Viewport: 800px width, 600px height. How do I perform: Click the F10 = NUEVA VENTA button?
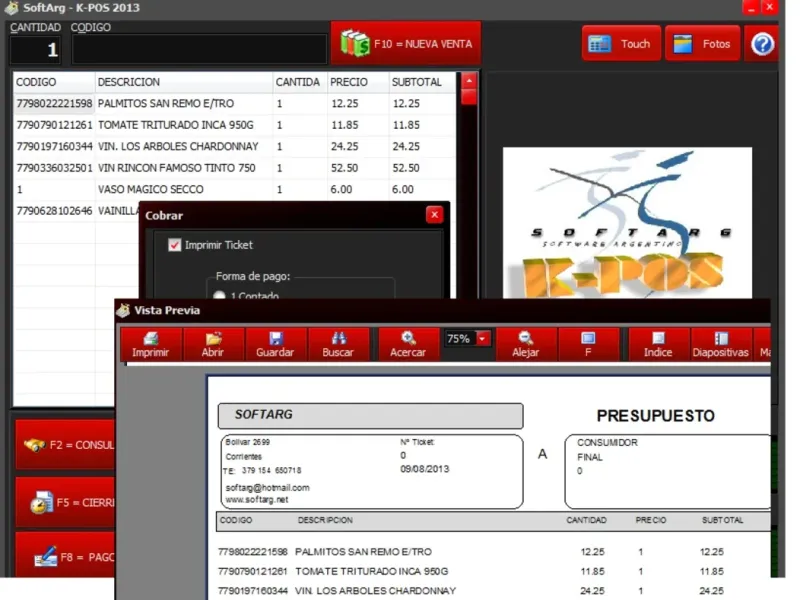coord(406,43)
